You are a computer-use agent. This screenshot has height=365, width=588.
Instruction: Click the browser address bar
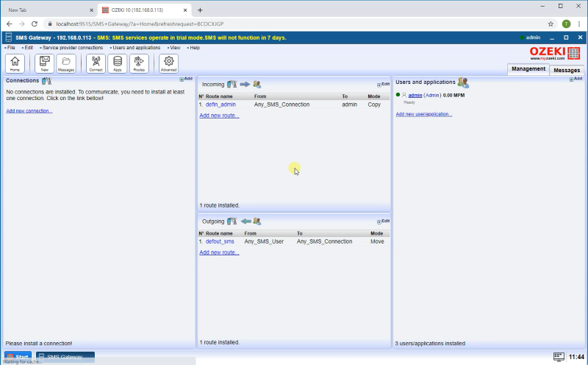point(296,24)
